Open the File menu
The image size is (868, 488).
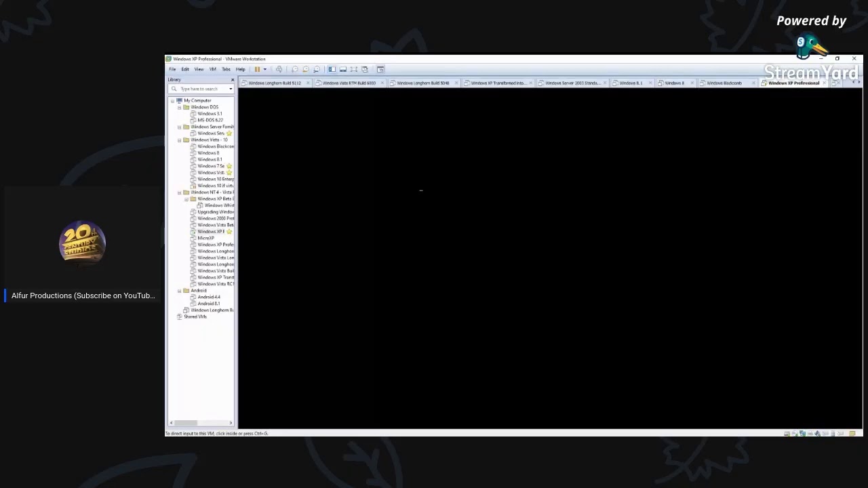point(172,69)
